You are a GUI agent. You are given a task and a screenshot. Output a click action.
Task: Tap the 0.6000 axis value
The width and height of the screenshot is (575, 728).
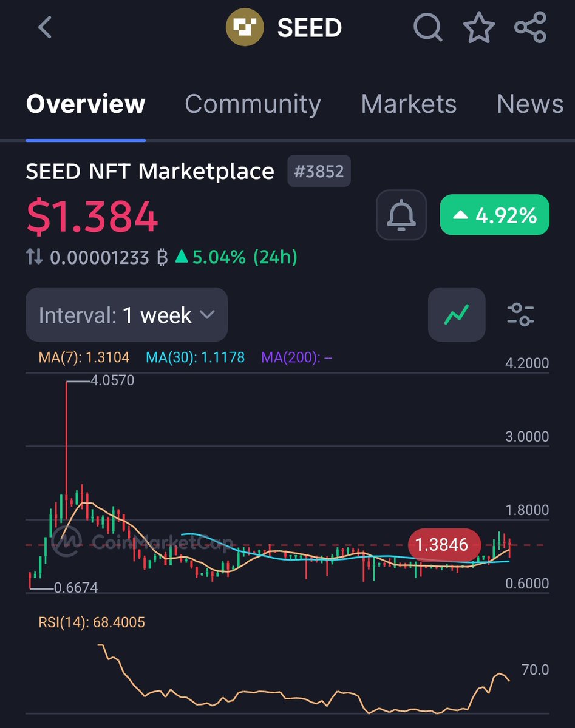point(527,584)
